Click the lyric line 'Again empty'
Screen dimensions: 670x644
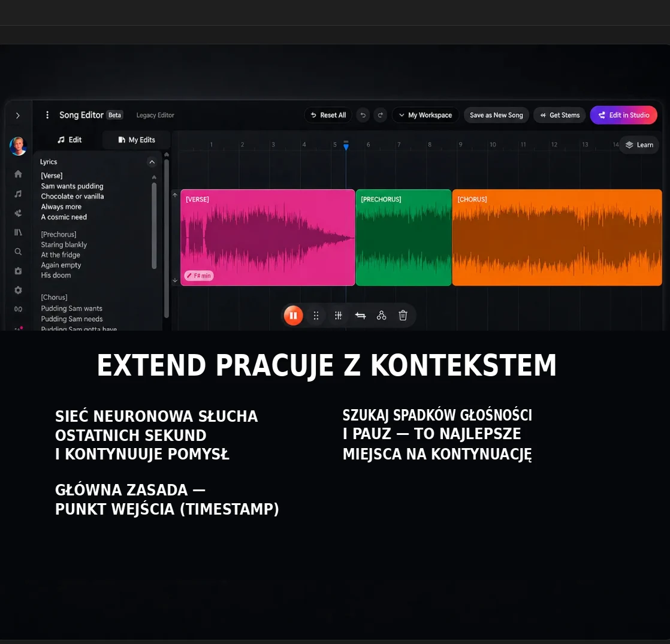(x=61, y=265)
